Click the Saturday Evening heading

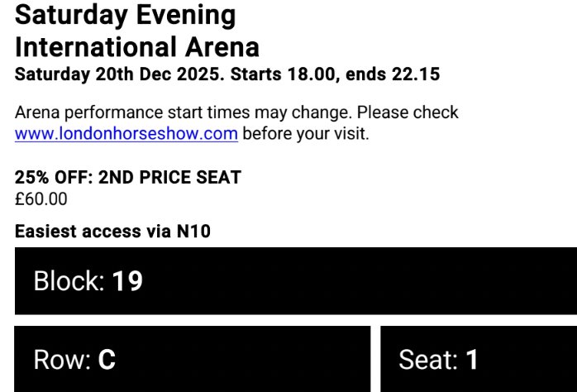point(125,15)
